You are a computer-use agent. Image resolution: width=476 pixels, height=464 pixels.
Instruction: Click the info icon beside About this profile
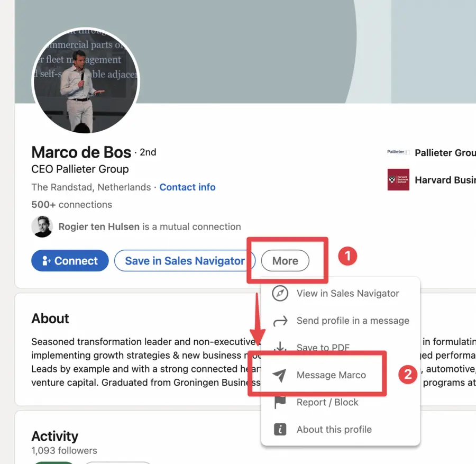[280, 429]
